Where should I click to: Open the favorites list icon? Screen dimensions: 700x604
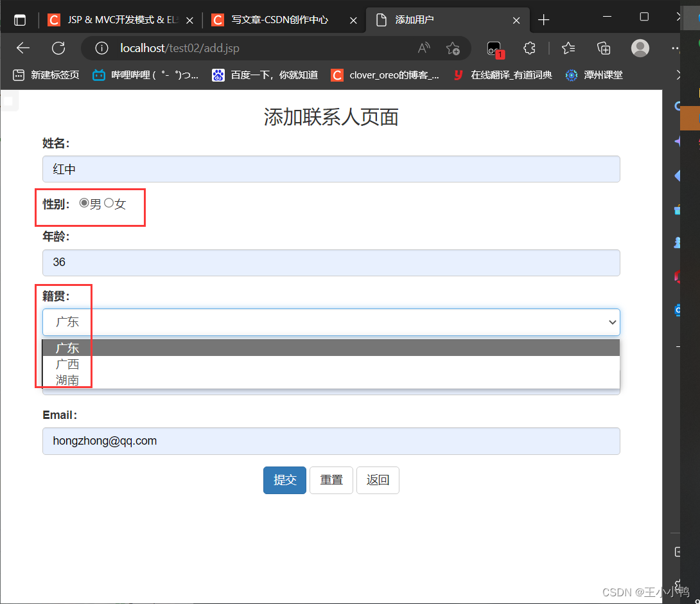pos(568,48)
